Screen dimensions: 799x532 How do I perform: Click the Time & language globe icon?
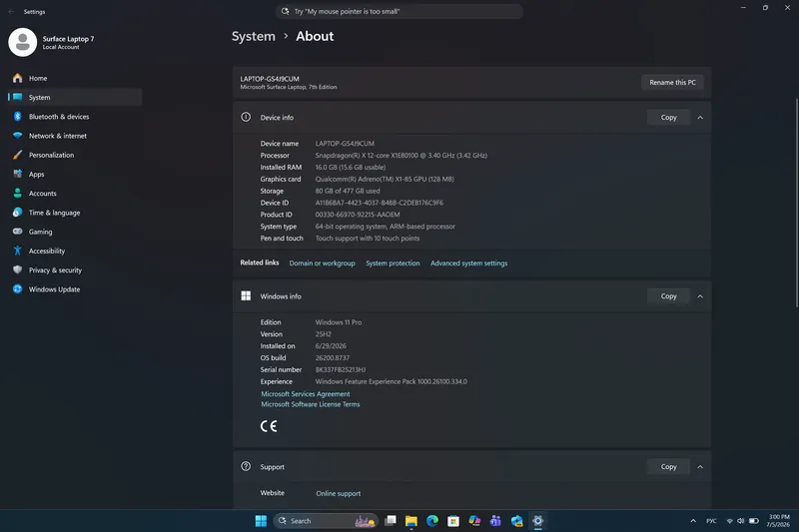click(x=18, y=213)
